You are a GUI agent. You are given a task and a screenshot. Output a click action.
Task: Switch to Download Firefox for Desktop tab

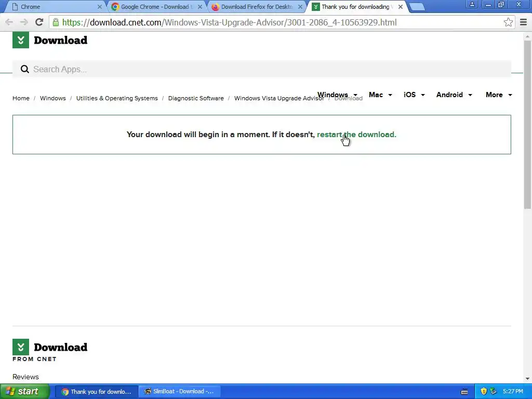pyautogui.click(x=256, y=7)
